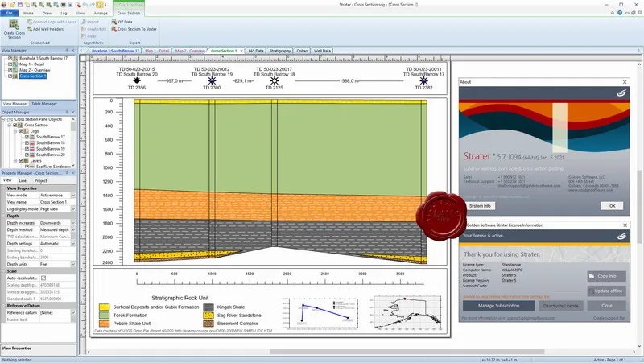This screenshot has height=363, width=644.
Task: Toggle the South Barrow 19 log checkbox
Action: click(x=27, y=149)
